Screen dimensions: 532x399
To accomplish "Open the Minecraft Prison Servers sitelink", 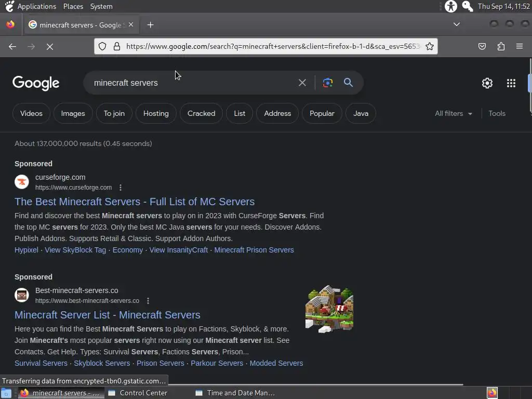I will (x=254, y=250).
